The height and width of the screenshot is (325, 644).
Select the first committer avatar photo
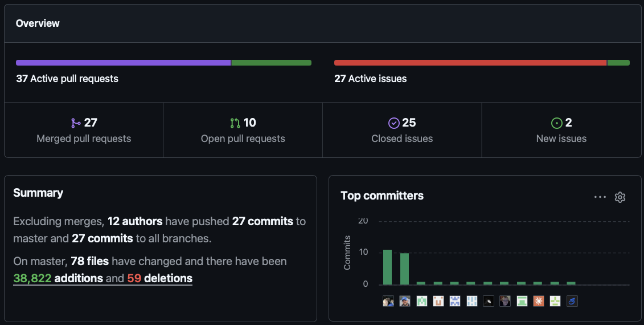(x=388, y=301)
